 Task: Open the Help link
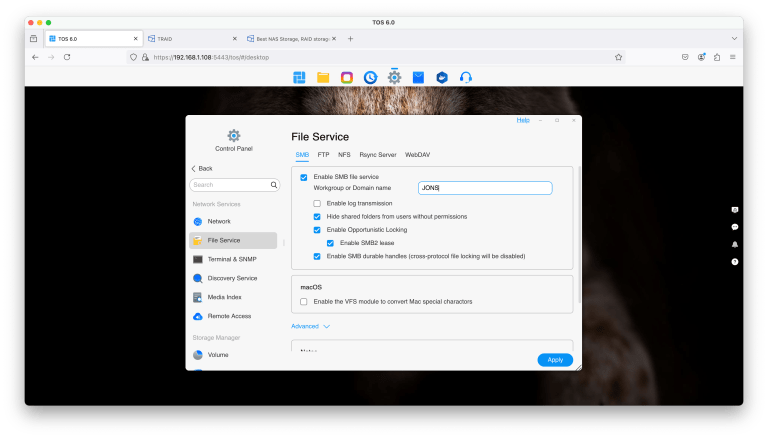[x=522, y=120]
